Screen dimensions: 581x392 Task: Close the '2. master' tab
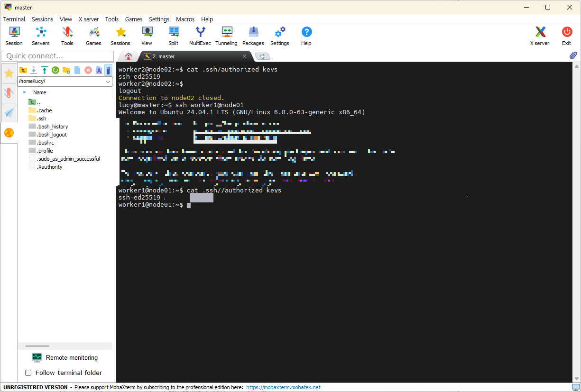[245, 56]
